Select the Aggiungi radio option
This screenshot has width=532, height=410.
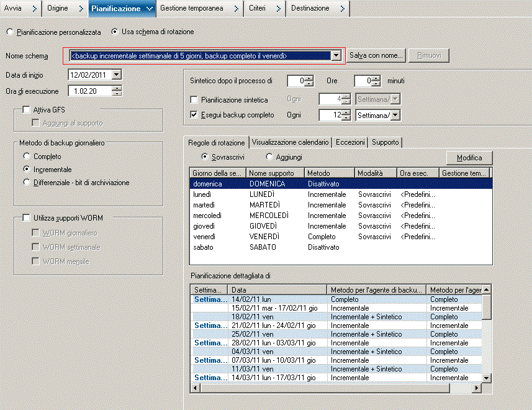tap(269, 157)
